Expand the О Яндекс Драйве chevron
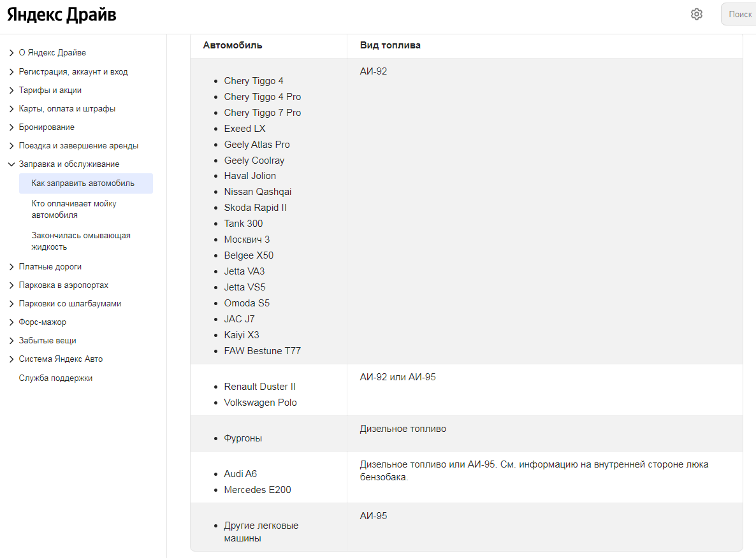 11,52
